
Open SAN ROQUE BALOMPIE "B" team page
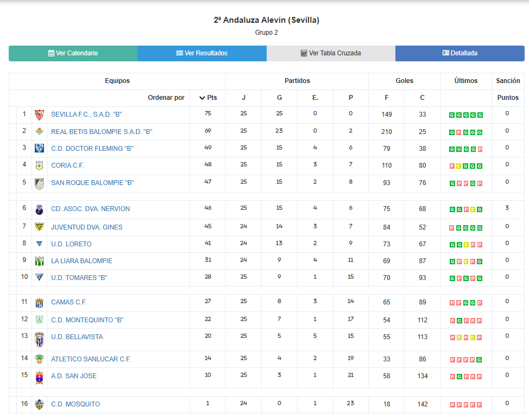[x=92, y=183]
